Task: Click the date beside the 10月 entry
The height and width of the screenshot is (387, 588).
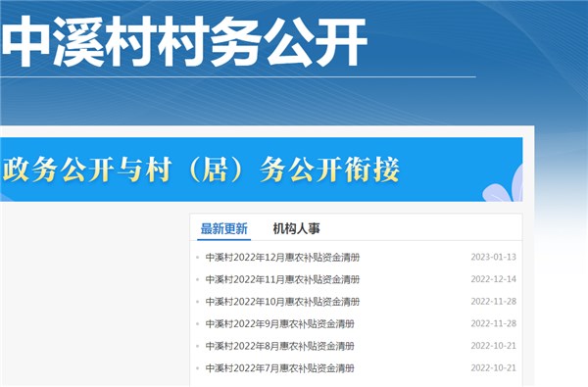Action: tap(494, 301)
